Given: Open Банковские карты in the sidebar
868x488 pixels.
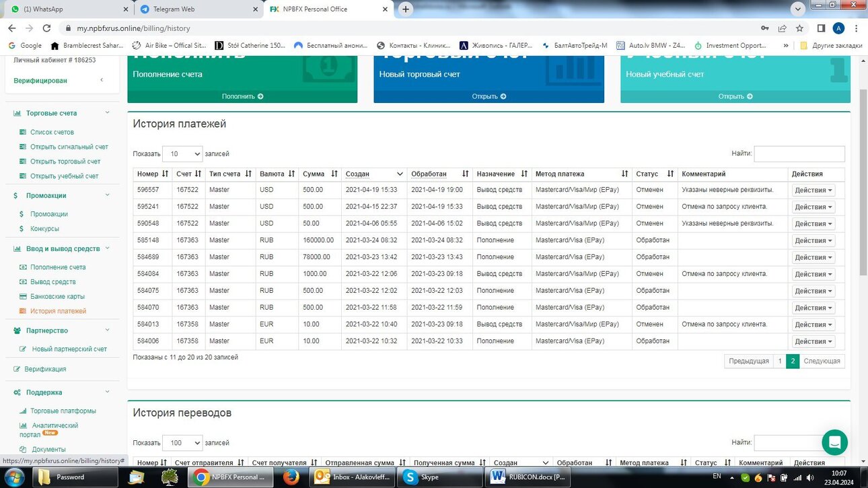Looking at the screenshot, I should pos(57,296).
